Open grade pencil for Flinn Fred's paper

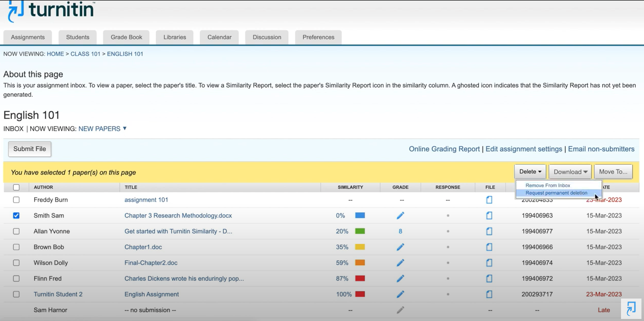(x=400, y=279)
